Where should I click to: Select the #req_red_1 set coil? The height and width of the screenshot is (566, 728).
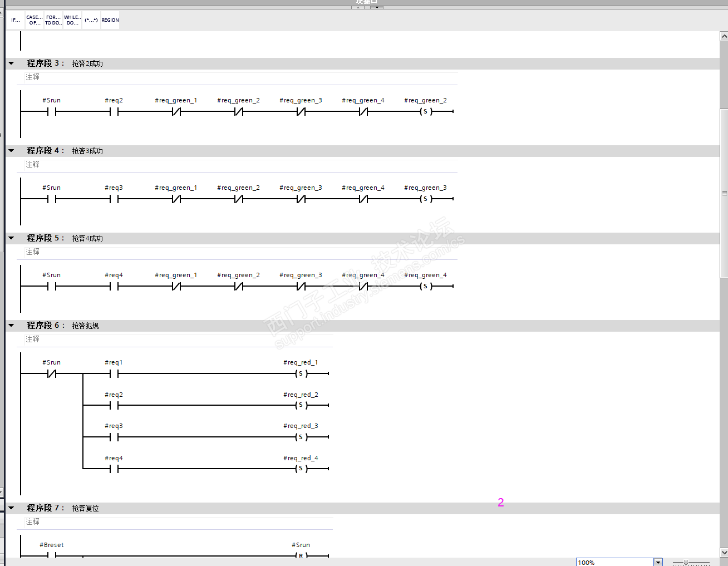(301, 374)
